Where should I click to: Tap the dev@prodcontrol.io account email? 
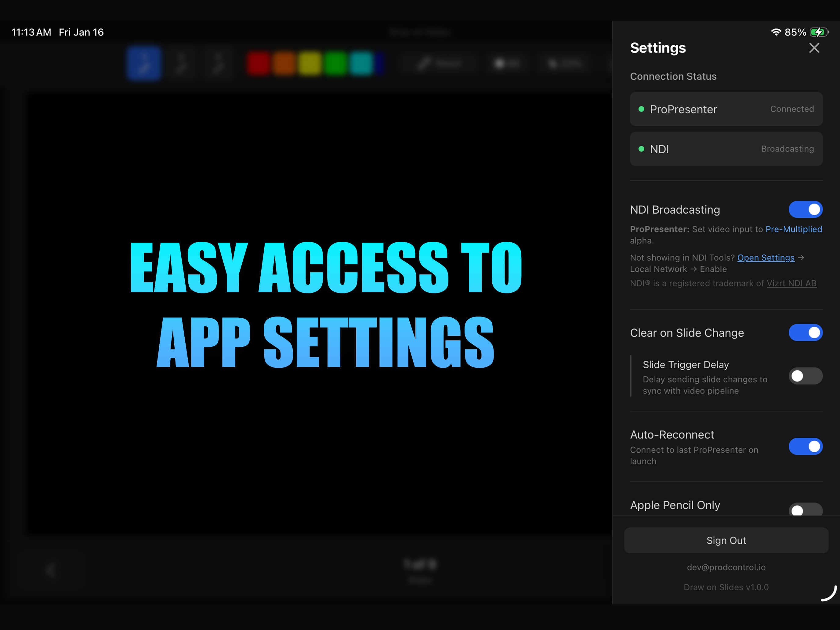point(726,567)
